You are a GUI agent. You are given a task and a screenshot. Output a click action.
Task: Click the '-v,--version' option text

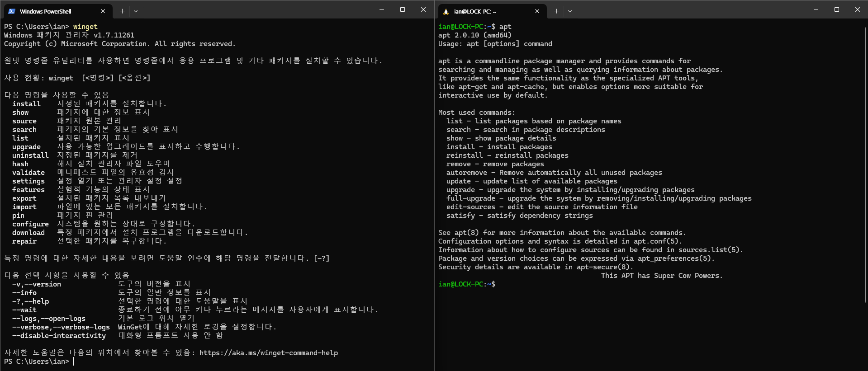click(37, 284)
